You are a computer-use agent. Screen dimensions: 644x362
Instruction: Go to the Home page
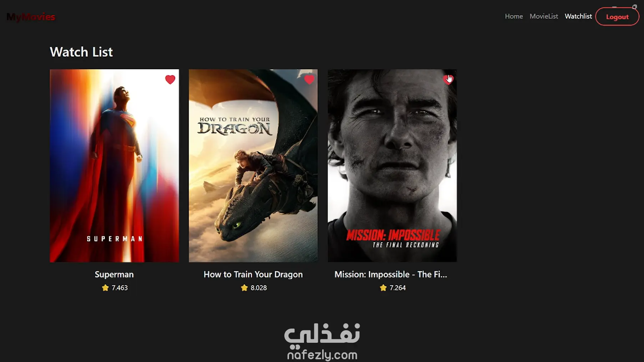[x=514, y=16]
